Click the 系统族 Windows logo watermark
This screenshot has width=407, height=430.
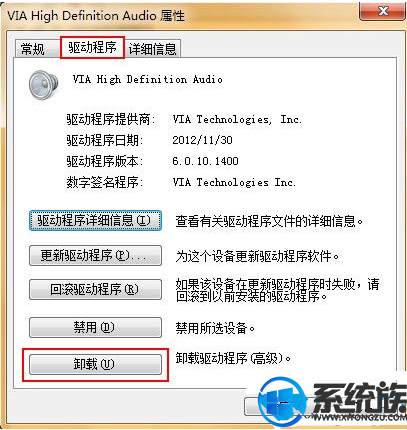[283, 402]
